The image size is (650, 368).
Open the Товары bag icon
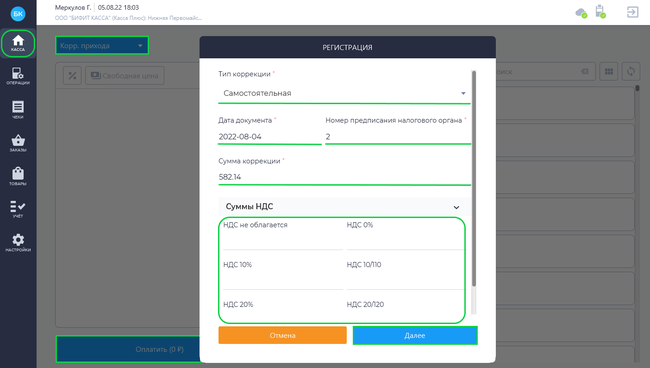coord(18,177)
